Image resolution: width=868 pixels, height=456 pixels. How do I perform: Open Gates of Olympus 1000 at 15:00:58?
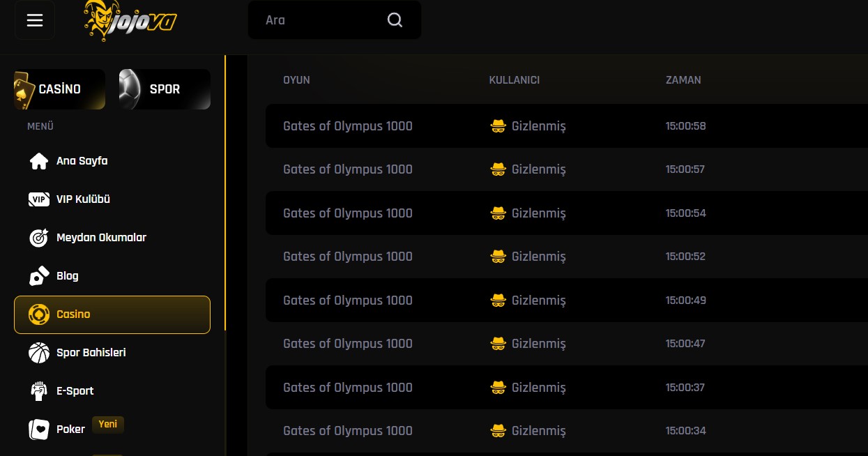pyautogui.click(x=347, y=126)
